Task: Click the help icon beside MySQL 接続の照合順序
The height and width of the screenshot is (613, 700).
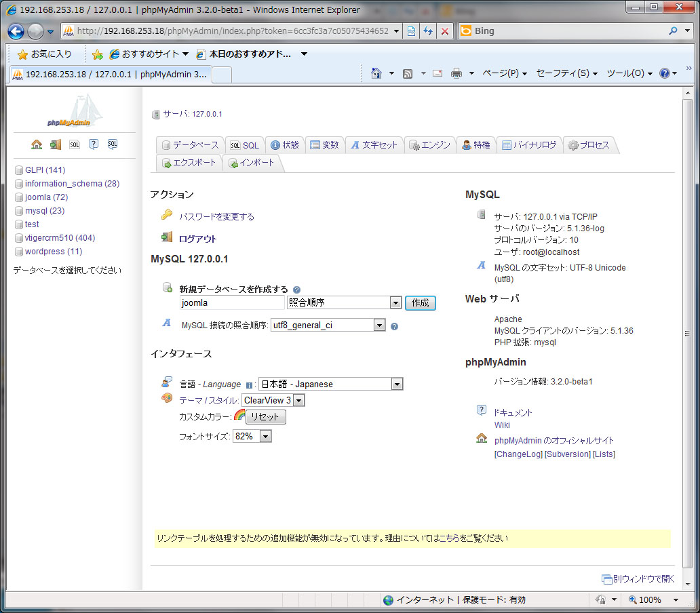Action: (394, 326)
